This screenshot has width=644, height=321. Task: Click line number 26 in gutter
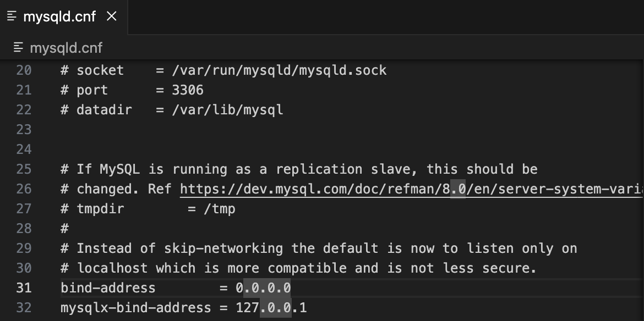[x=24, y=189]
